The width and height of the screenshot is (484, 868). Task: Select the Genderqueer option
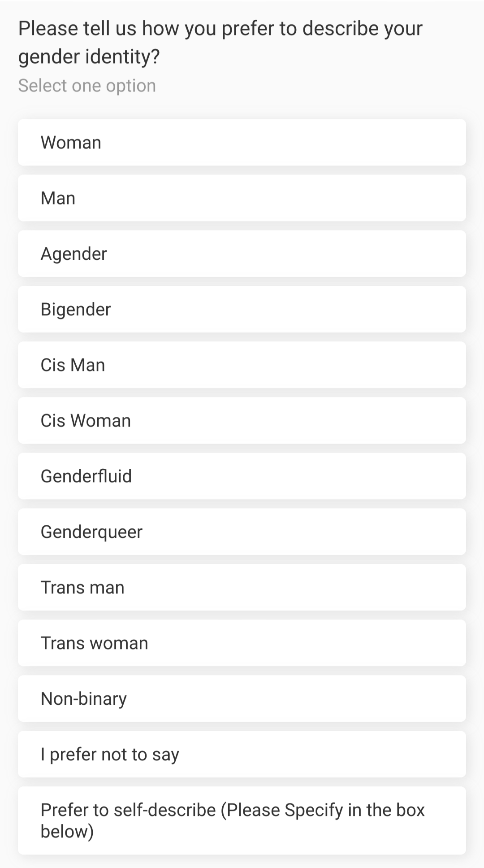[x=242, y=532]
